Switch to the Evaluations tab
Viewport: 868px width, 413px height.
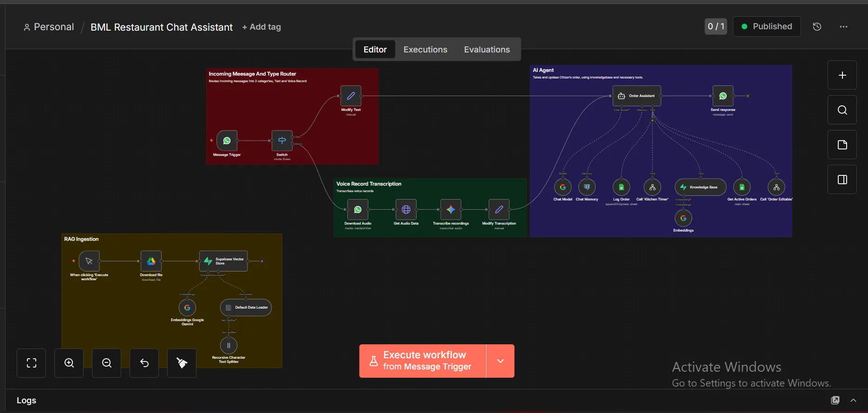click(487, 50)
